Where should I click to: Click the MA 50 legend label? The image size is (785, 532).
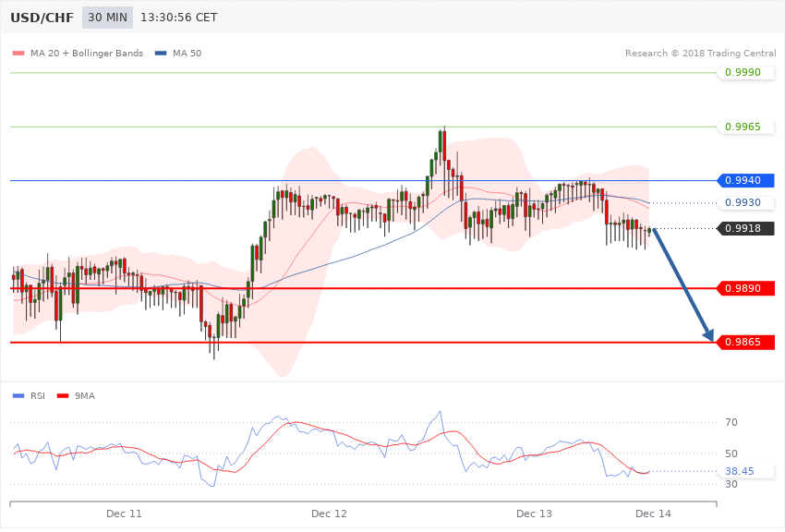(187, 53)
